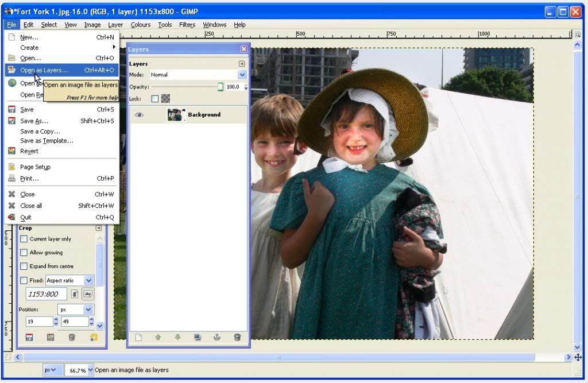The image size is (588, 383).
Task: Click the aspect ratio 1153:800 field
Action: click(46, 294)
